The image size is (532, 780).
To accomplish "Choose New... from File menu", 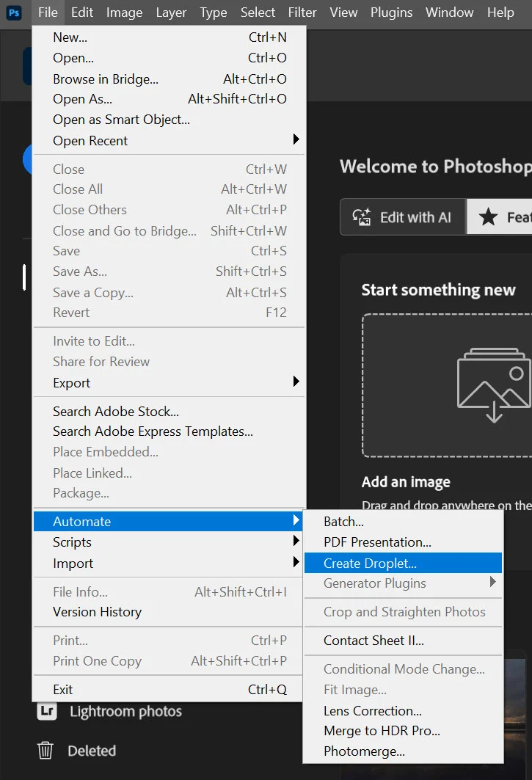I will point(170,37).
